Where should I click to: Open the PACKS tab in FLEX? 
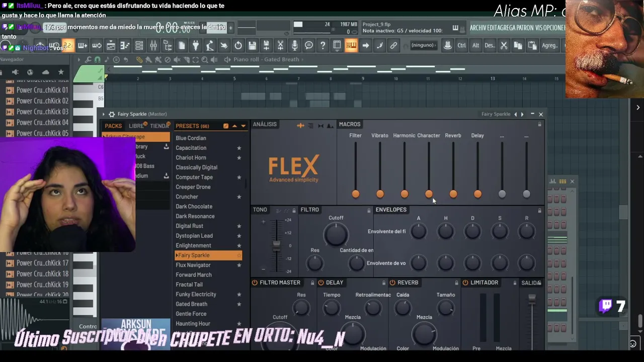pyautogui.click(x=113, y=126)
